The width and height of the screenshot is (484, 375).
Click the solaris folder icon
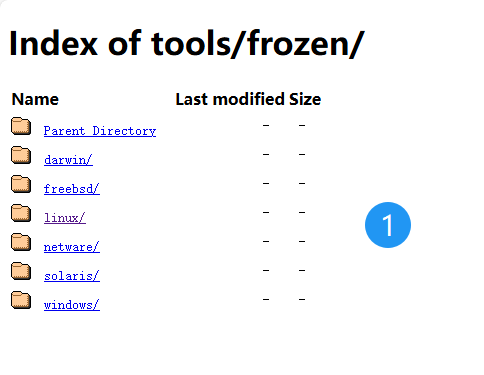tap(21, 271)
